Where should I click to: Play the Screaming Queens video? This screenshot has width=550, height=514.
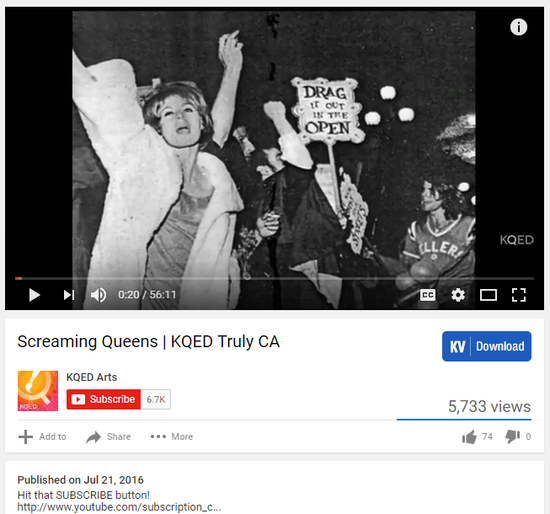(x=34, y=295)
